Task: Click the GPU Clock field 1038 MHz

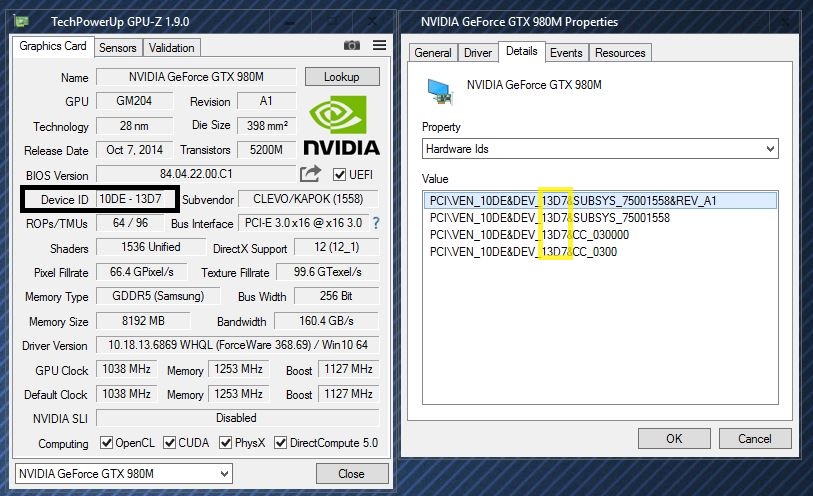Action: tap(127, 369)
